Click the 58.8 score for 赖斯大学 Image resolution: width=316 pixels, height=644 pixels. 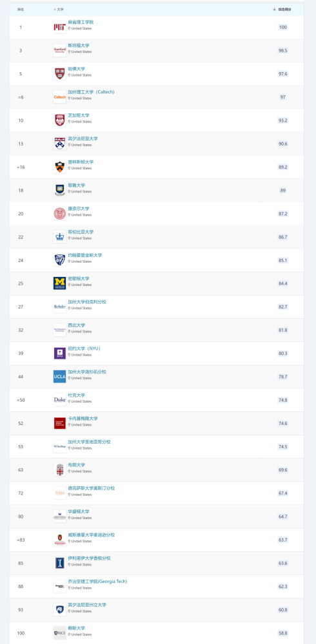point(282,633)
